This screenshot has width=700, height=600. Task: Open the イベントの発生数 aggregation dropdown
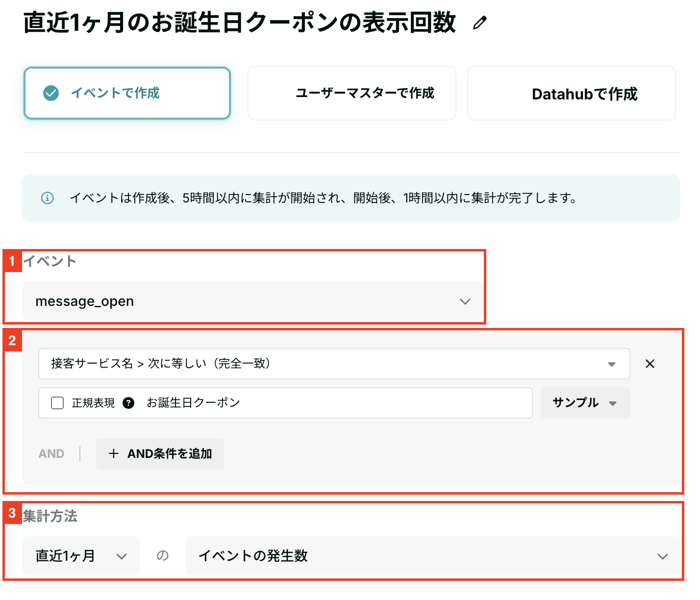[x=433, y=556]
